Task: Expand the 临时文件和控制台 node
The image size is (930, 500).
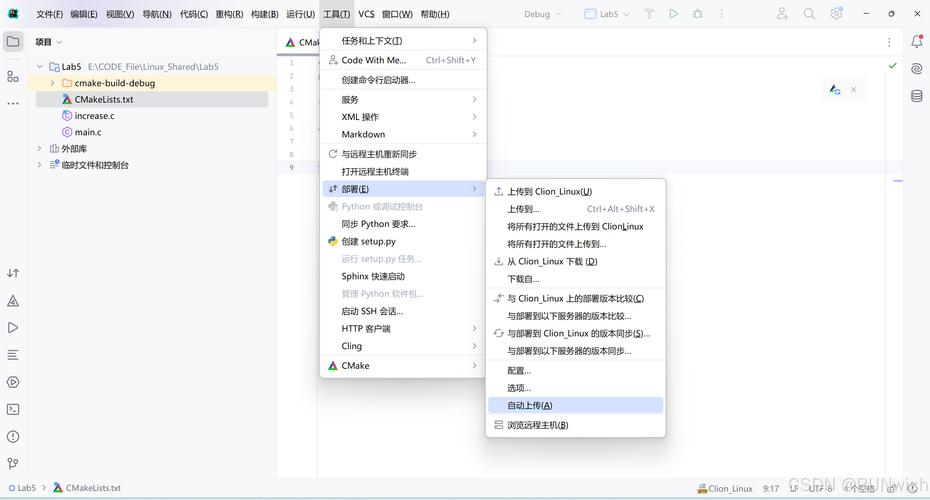Action: [40, 165]
